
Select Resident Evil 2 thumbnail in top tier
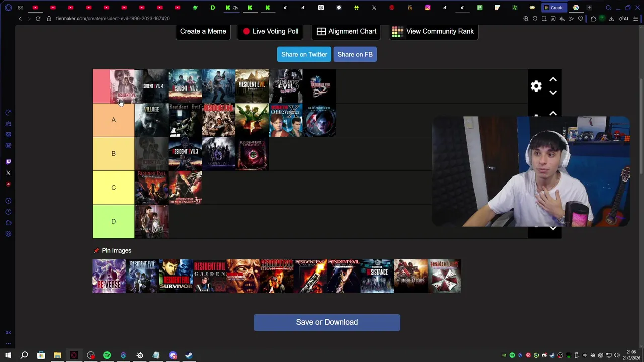tap(185, 86)
